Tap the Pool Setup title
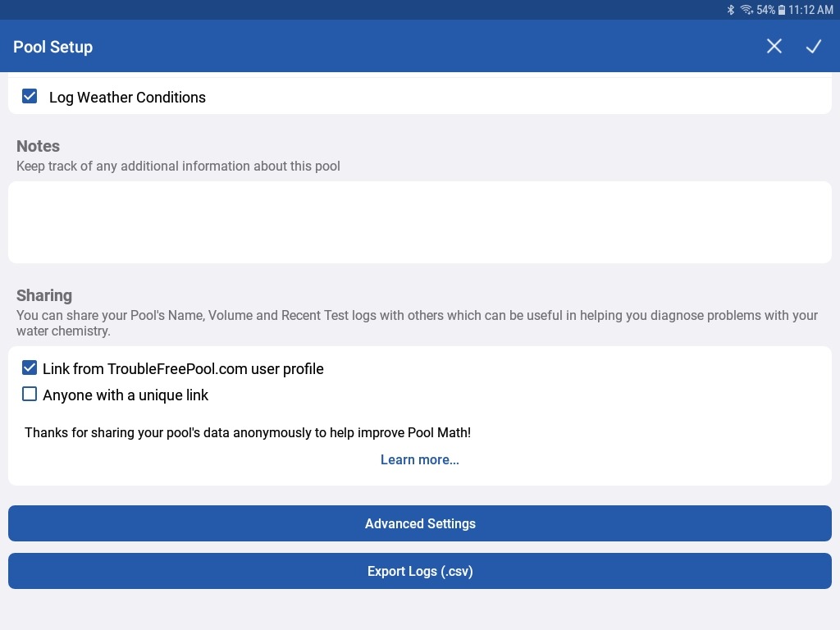This screenshot has width=840, height=630. [53, 47]
